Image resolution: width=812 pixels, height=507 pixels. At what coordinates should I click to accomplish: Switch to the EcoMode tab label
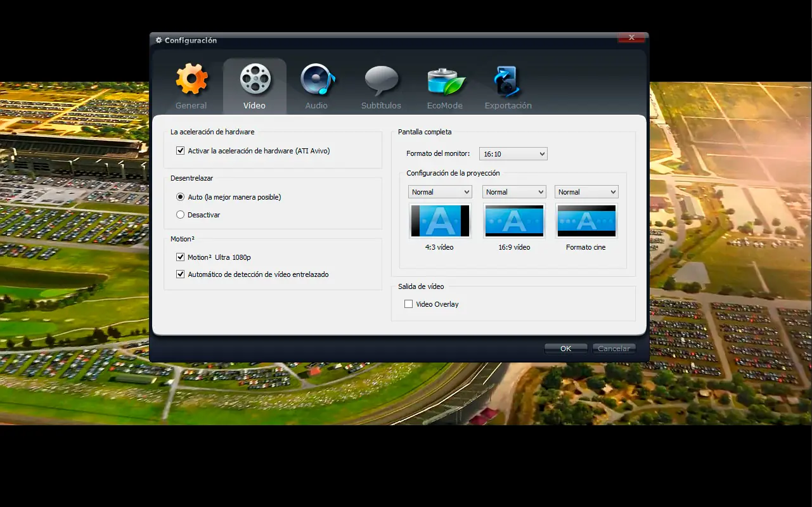pos(444,106)
